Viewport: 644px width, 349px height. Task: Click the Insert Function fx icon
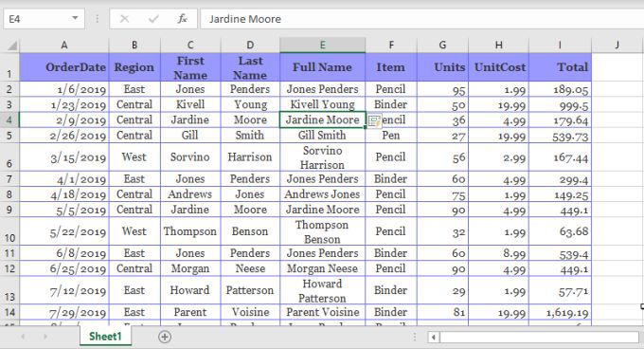coord(183,19)
